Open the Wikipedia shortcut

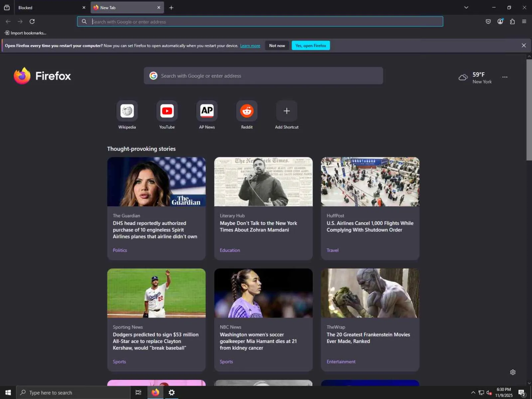click(127, 115)
